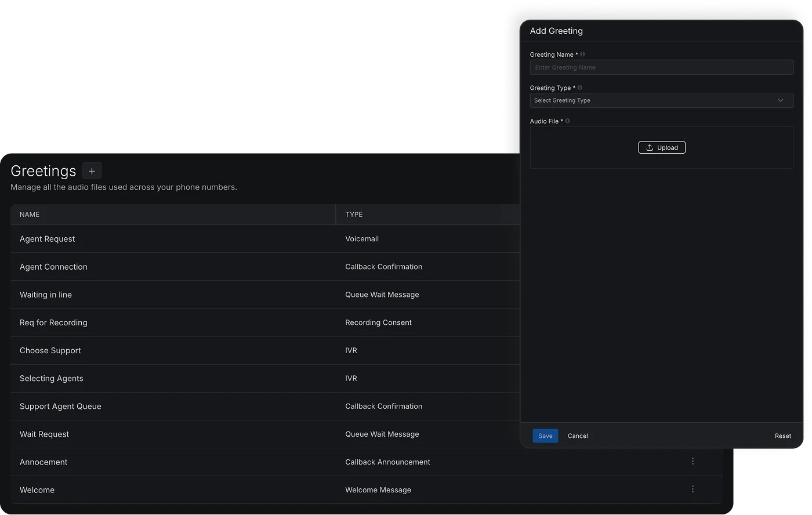The height and width of the screenshot is (515, 812).
Task: Select the Req for Recording greeting
Action: click(x=53, y=322)
